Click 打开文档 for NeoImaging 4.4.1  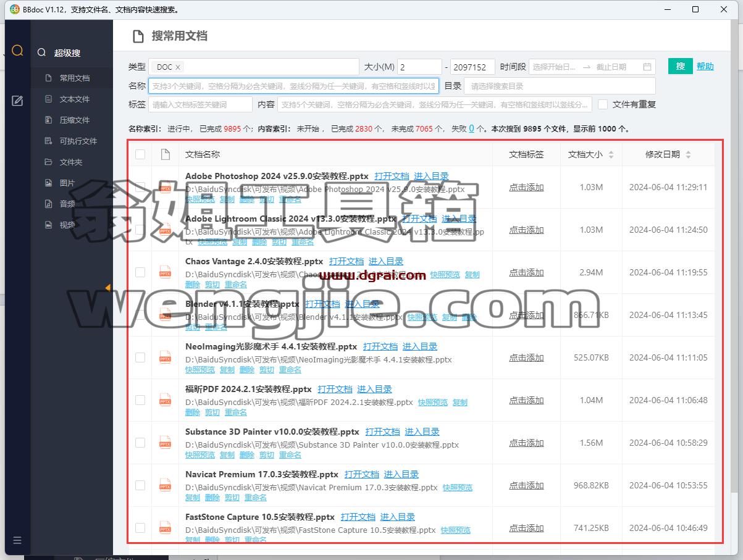pos(380,346)
